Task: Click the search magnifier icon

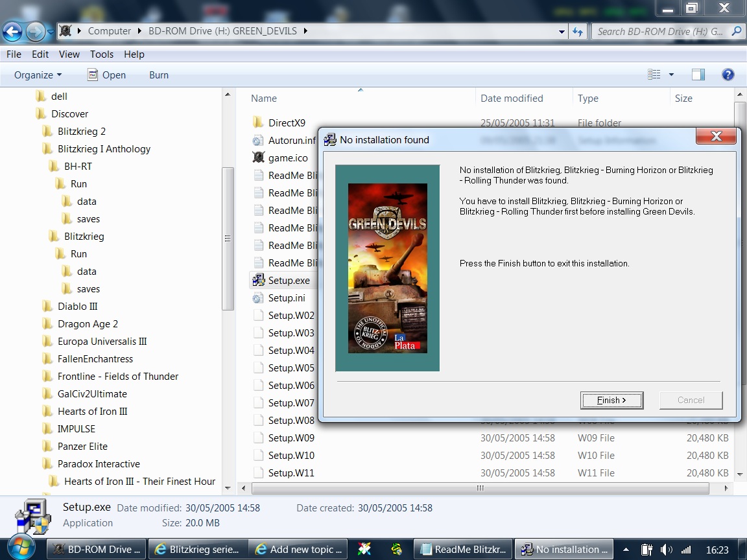Action: click(737, 31)
